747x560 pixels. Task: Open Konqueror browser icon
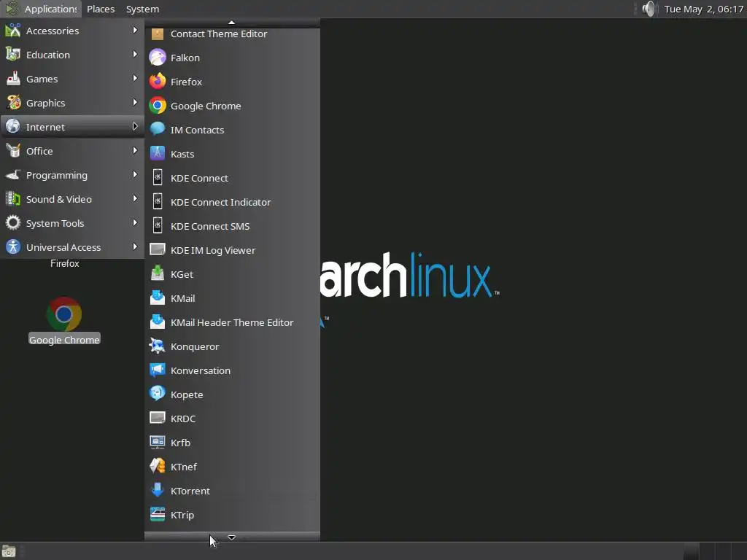coord(158,346)
